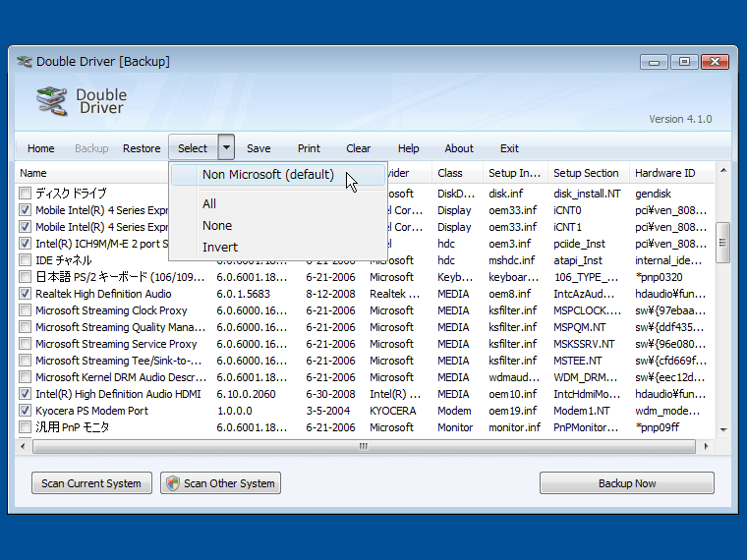Click the gendisk hardware ID cell
The width and height of the screenshot is (747, 560).
pos(653,194)
